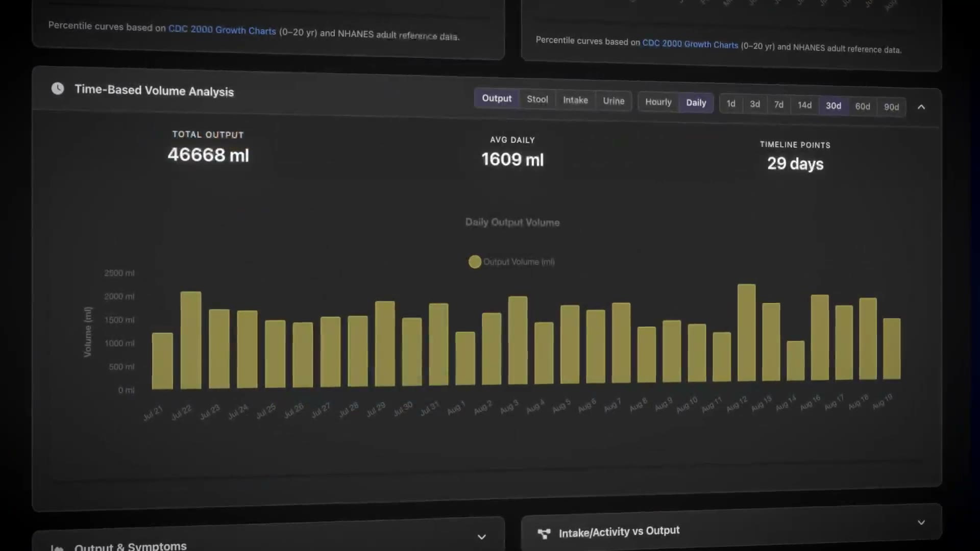The height and width of the screenshot is (551, 980).
Task: Switch filter to Urine
Action: click(614, 101)
